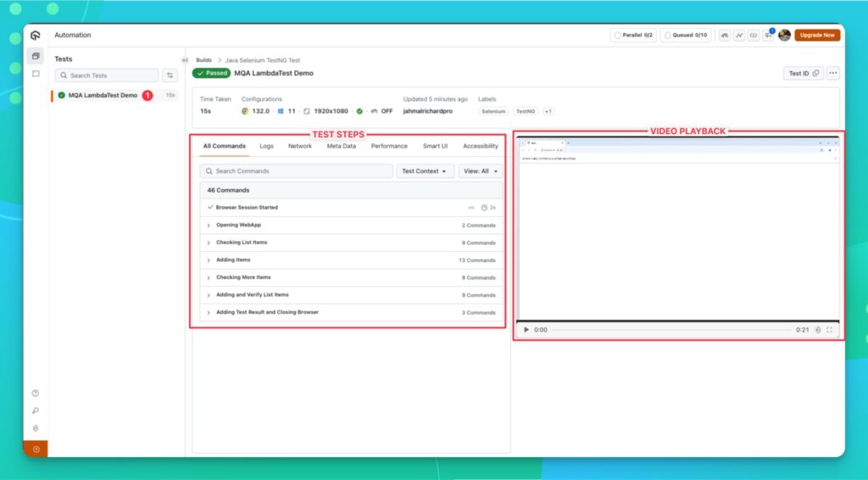This screenshot has width=868, height=480.
Task: Switch to the Performance tab
Action: coord(389,146)
